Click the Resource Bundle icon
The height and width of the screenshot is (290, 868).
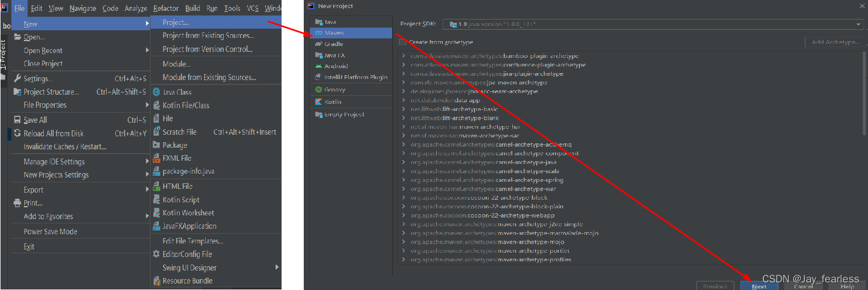click(x=156, y=281)
